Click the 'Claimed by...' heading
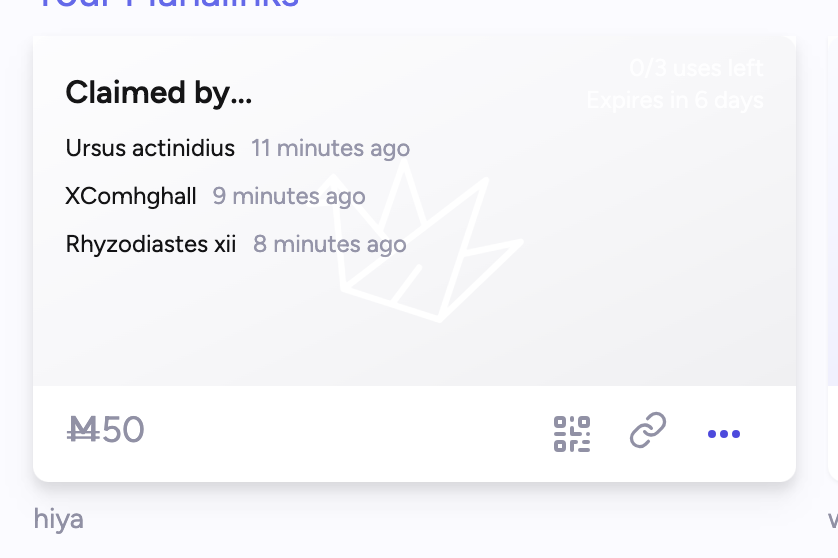The height and width of the screenshot is (558, 838). tap(159, 92)
